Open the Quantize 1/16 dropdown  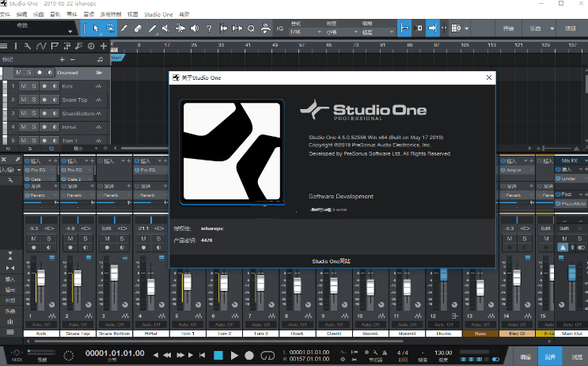click(303, 32)
